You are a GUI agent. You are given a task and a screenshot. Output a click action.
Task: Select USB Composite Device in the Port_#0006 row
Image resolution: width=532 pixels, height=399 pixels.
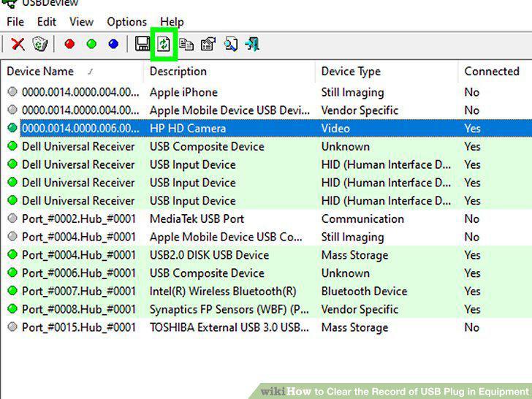[x=207, y=273]
